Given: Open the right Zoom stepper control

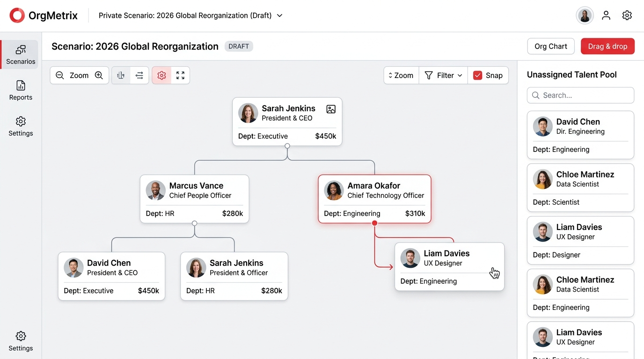Looking at the screenshot, I should point(401,75).
